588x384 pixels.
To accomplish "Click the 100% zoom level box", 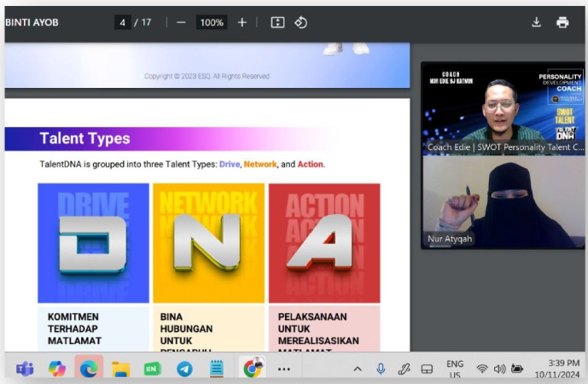I will (212, 22).
